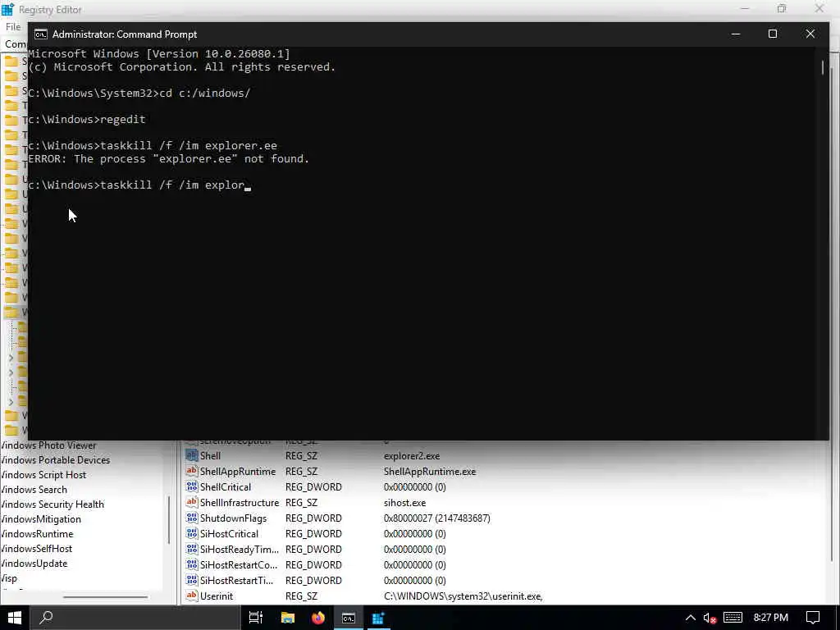Open notification center icon
840x630 pixels.
[x=813, y=618]
